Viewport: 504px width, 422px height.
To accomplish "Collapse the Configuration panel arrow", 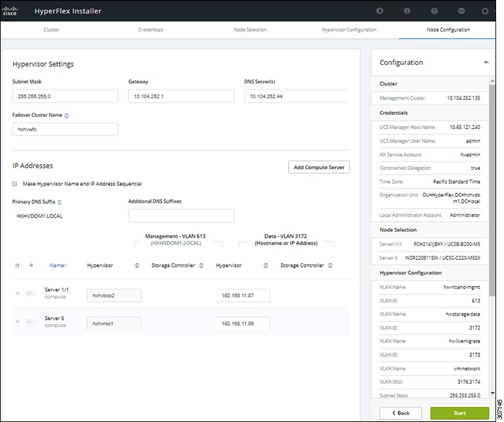I will tap(486, 62).
